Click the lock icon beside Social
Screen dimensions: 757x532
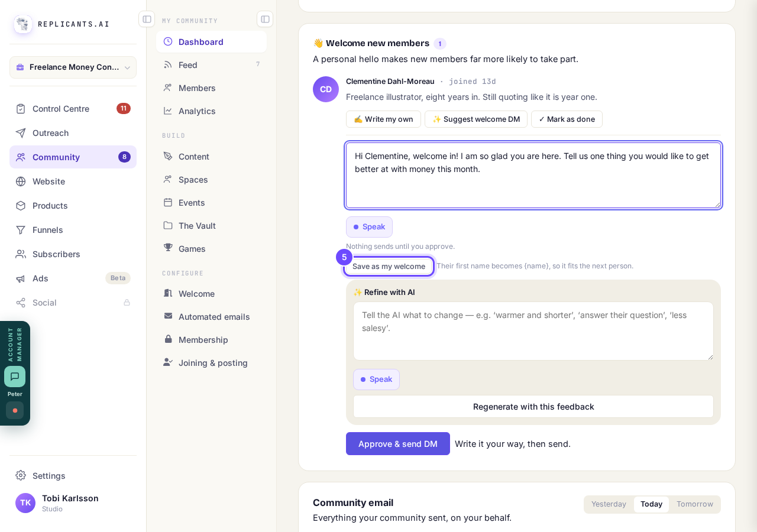[127, 303]
